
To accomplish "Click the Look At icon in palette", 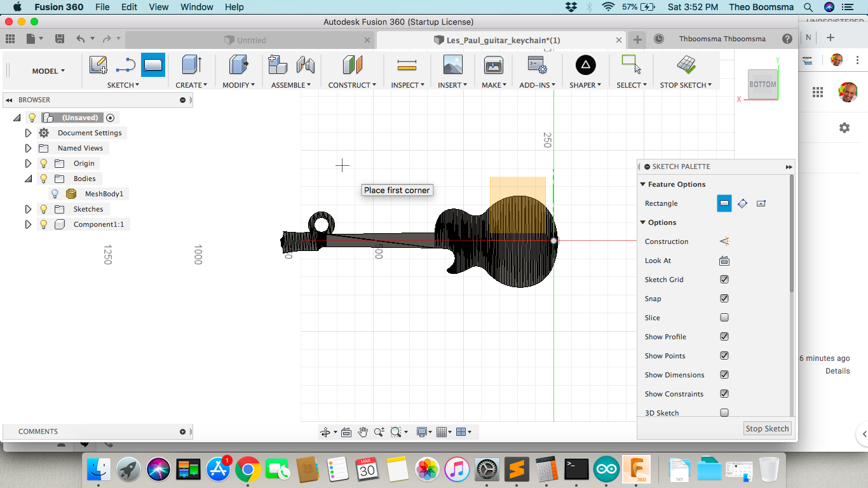I will [724, 261].
